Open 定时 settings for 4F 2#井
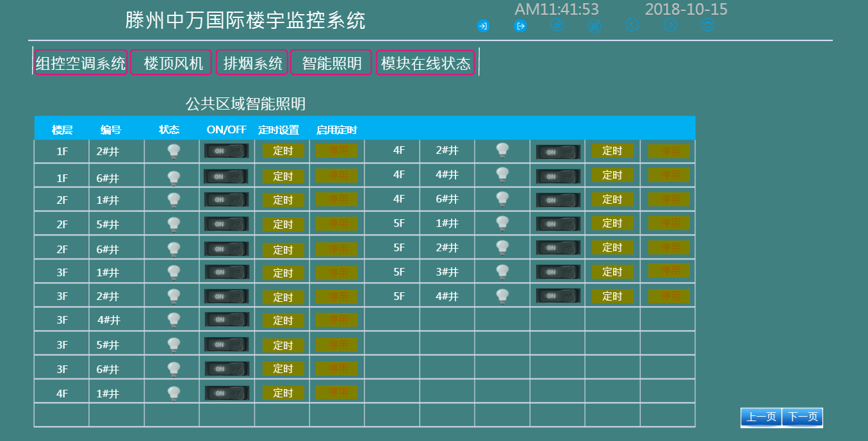 click(x=612, y=151)
